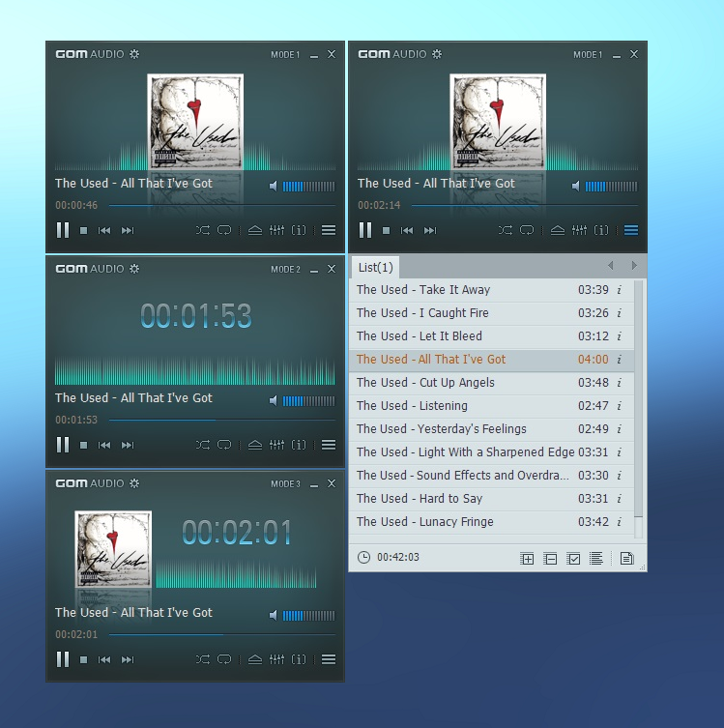724x728 pixels.
Task: Show info for Lunacy Fringe track
Action: pyautogui.click(x=619, y=522)
